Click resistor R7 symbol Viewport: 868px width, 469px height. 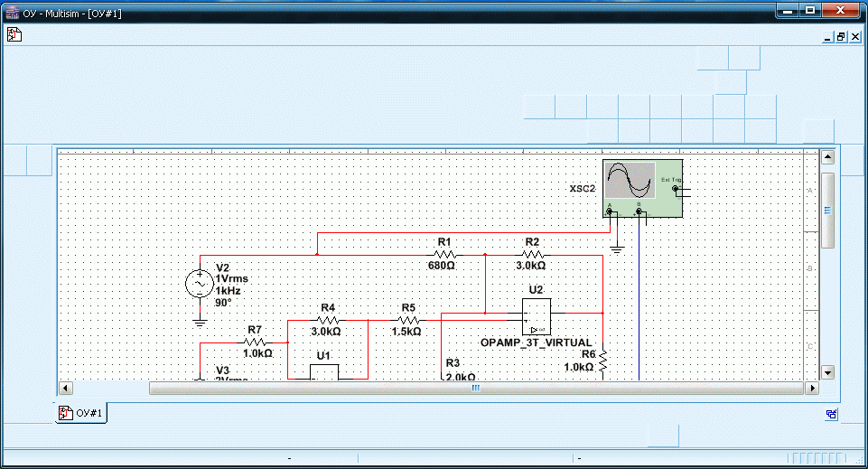click(x=254, y=342)
